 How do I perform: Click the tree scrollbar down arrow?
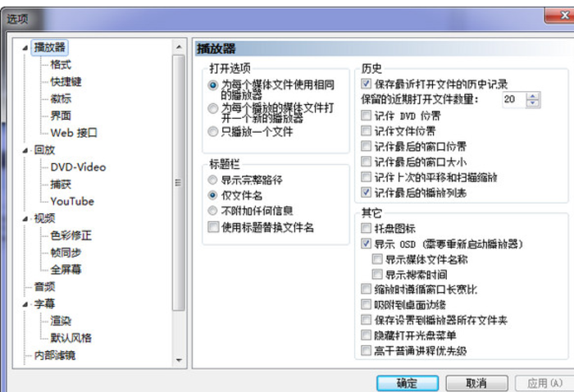click(x=179, y=360)
